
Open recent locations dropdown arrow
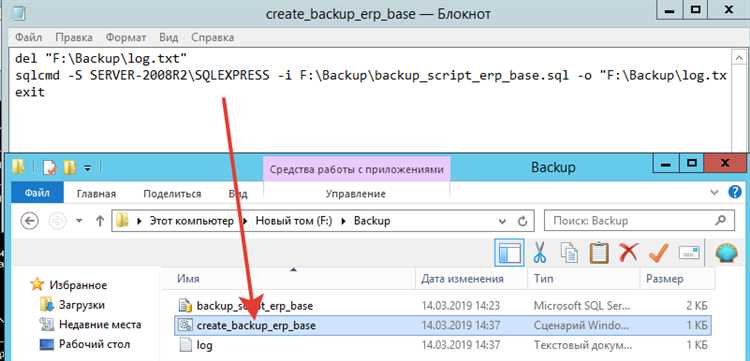click(x=79, y=221)
